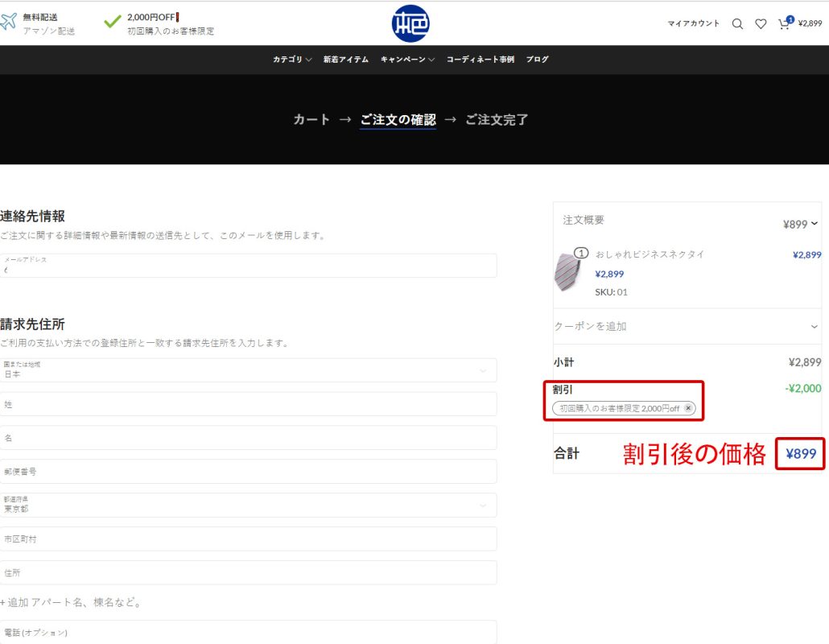Image resolution: width=829 pixels, height=644 pixels.
Task: Open the カテゴリ menu
Action: [x=291, y=60]
